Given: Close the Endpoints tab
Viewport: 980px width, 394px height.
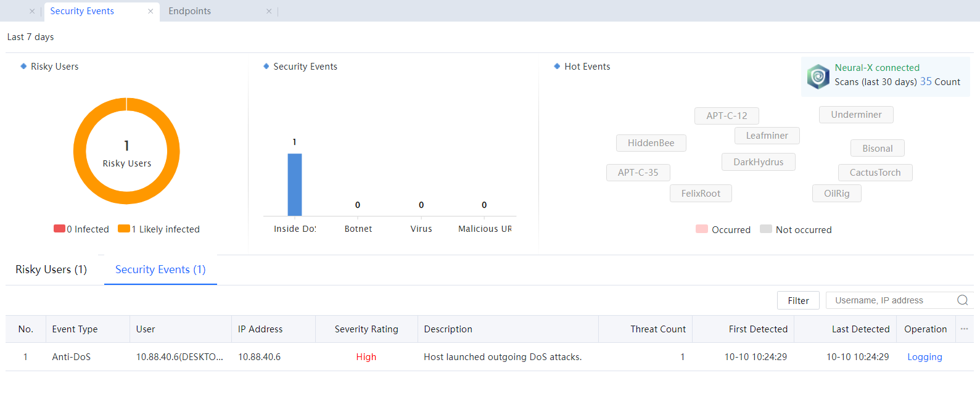Looking at the screenshot, I should pyautogui.click(x=269, y=11).
